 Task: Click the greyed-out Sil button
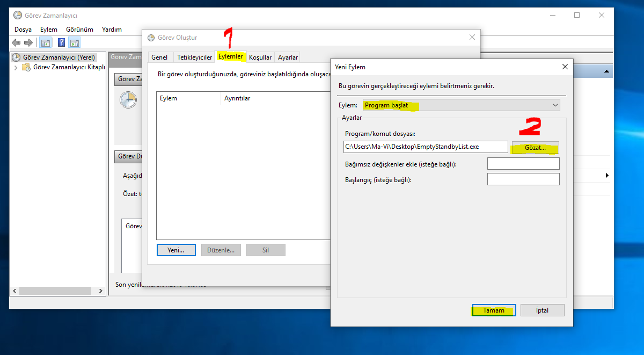(266, 250)
